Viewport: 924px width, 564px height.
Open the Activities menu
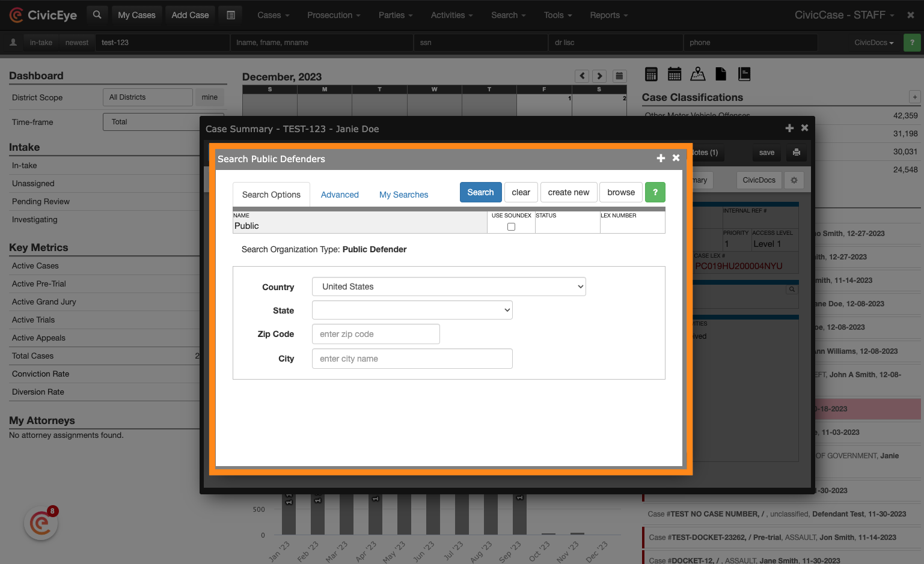click(x=451, y=15)
